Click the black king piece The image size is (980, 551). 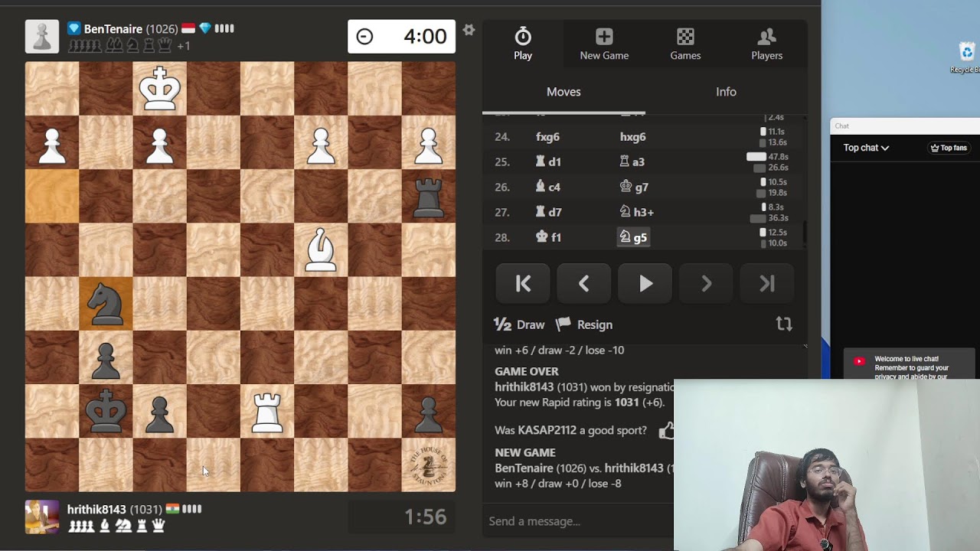[106, 411]
